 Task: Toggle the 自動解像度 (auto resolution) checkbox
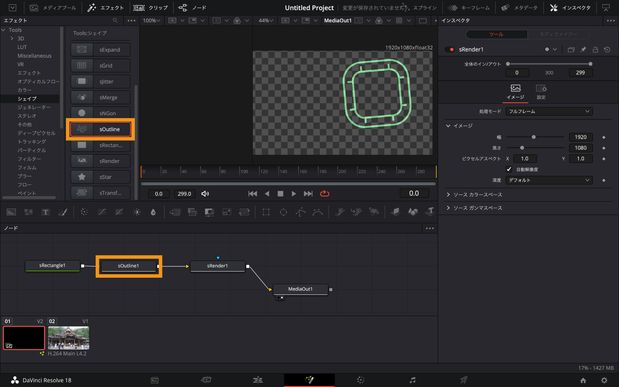509,169
